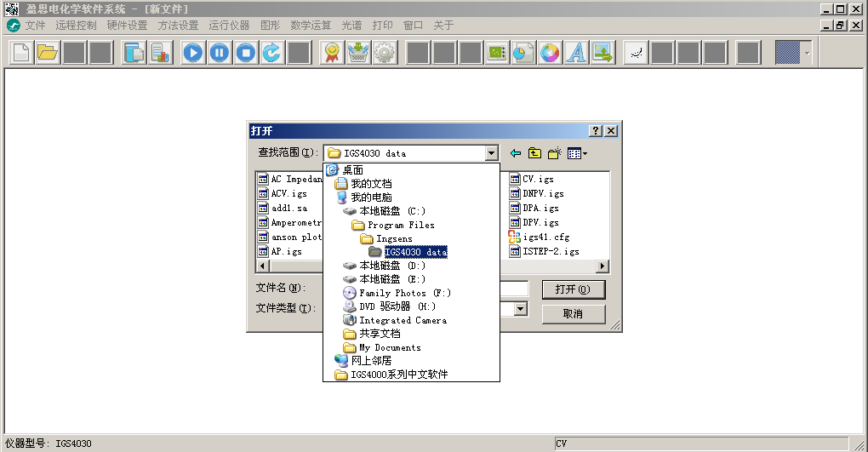Click the pie chart document icon

(x=523, y=53)
